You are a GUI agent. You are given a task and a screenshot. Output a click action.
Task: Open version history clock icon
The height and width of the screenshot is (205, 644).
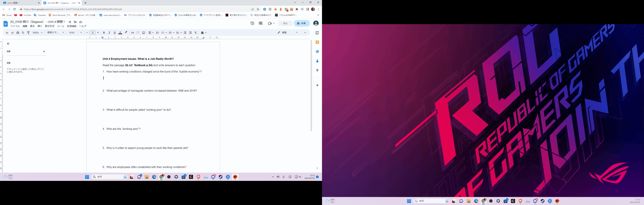coord(252,23)
